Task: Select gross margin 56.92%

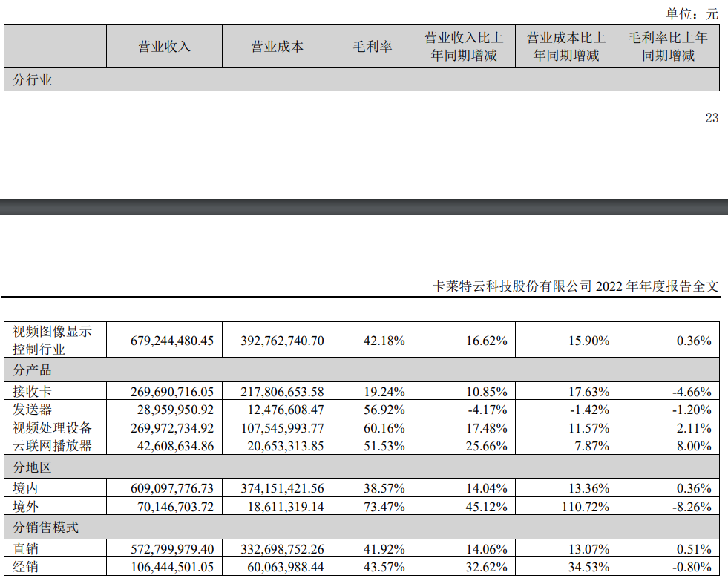Action: point(384,410)
